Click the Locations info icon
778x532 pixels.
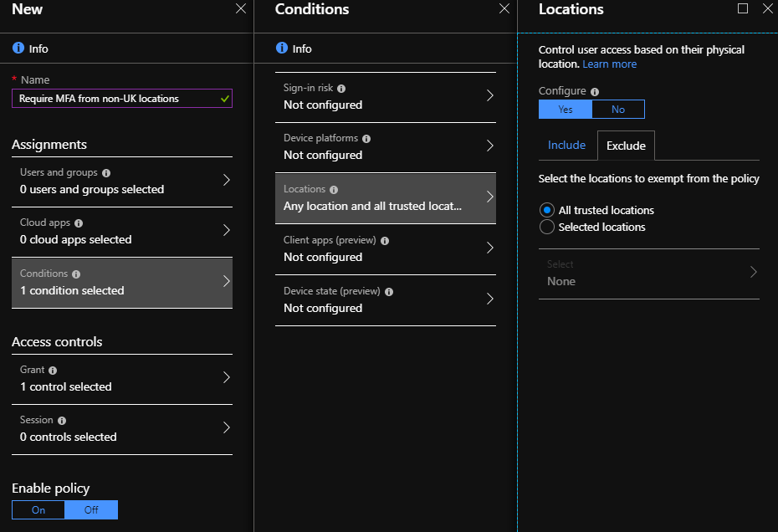[335, 189]
